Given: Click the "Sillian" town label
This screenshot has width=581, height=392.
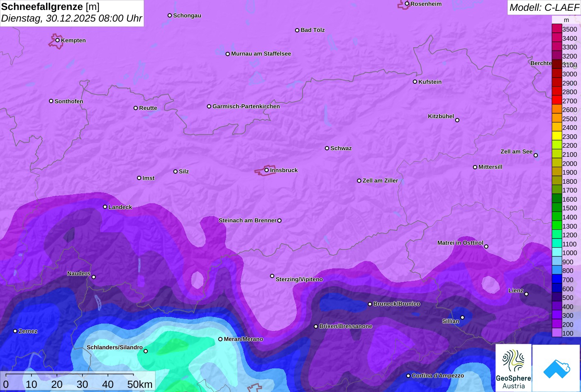Looking at the screenshot, I should 451,321.
